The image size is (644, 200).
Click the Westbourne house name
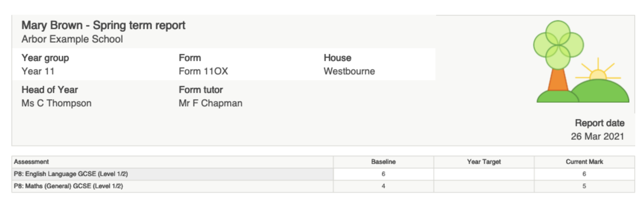pos(349,71)
